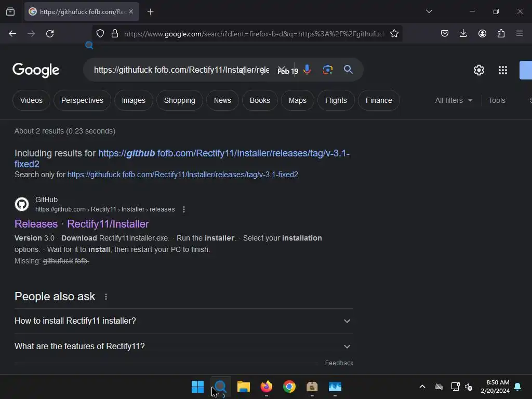Screen dimensions: 532x399
Task: Open GitHub favicon on first result
Action: pyautogui.click(x=22, y=204)
